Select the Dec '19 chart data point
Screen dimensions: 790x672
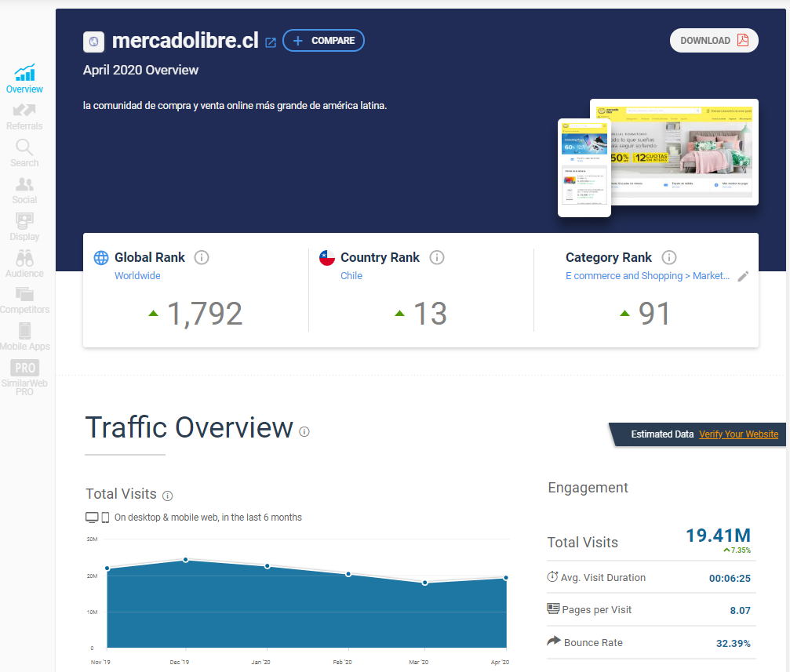[186, 560]
